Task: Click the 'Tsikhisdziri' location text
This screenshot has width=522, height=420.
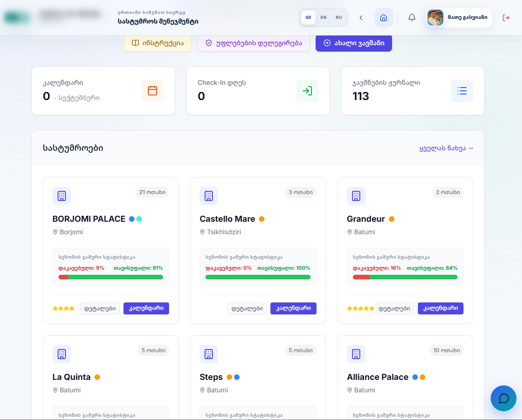Action: click(x=224, y=232)
